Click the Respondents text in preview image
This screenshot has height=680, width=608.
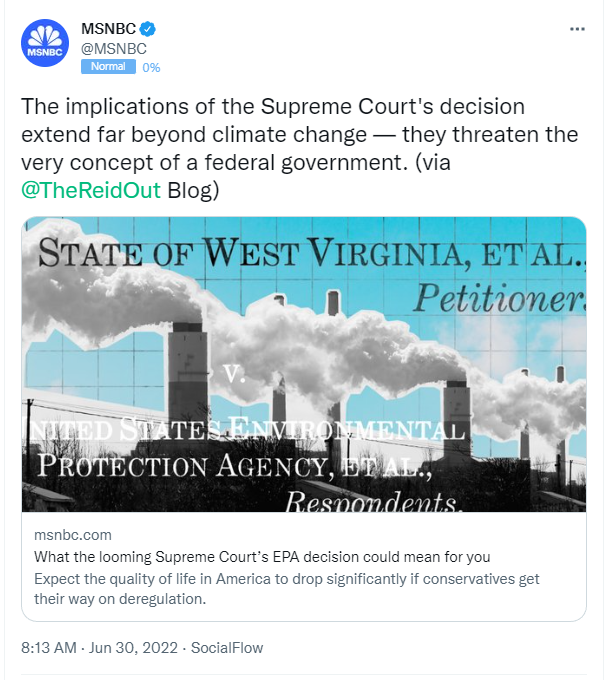(372, 503)
